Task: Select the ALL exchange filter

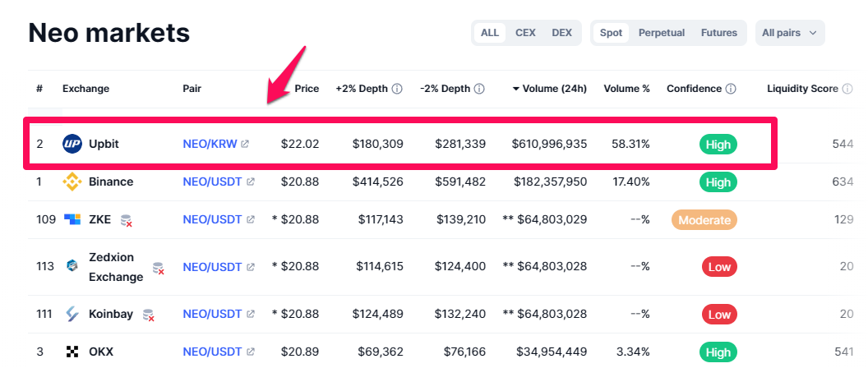Action: (490, 33)
